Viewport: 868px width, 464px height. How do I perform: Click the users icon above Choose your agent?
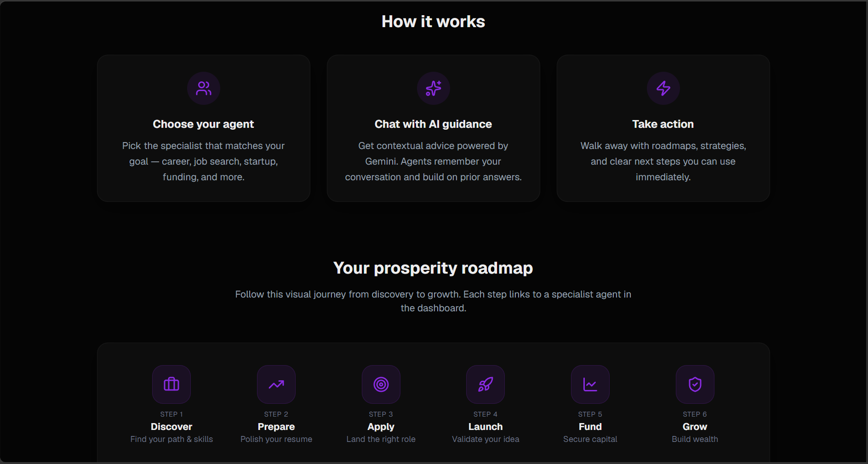[204, 88]
